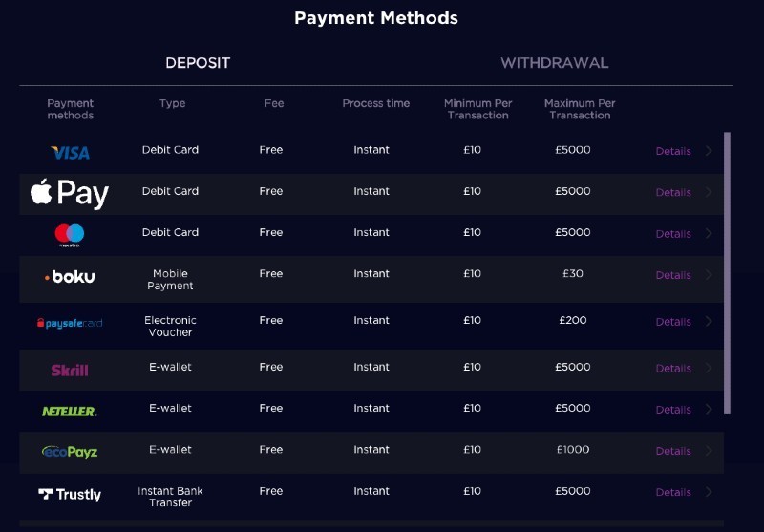
Task: Expand the Skrill row chevron arrow
Action: (x=709, y=368)
